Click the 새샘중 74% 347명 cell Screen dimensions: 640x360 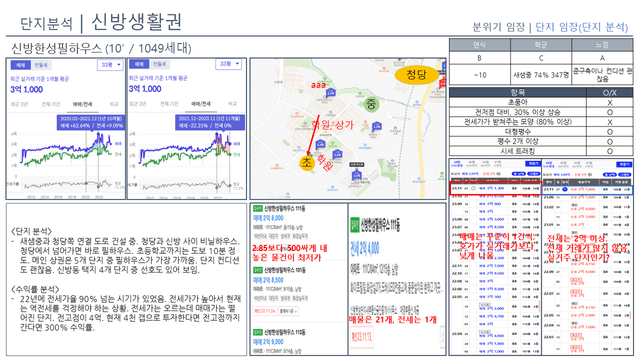[x=541, y=75]
